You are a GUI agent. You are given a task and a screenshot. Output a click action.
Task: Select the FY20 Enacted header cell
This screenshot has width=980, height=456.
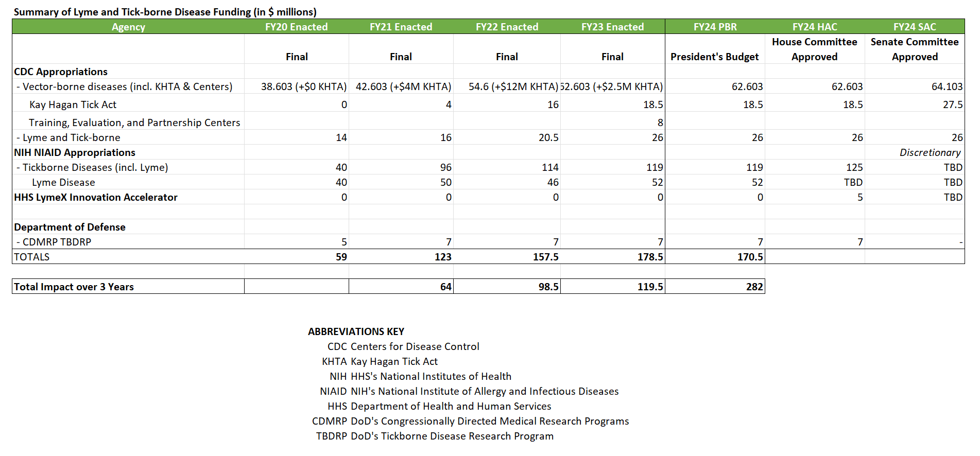(296, 27)
